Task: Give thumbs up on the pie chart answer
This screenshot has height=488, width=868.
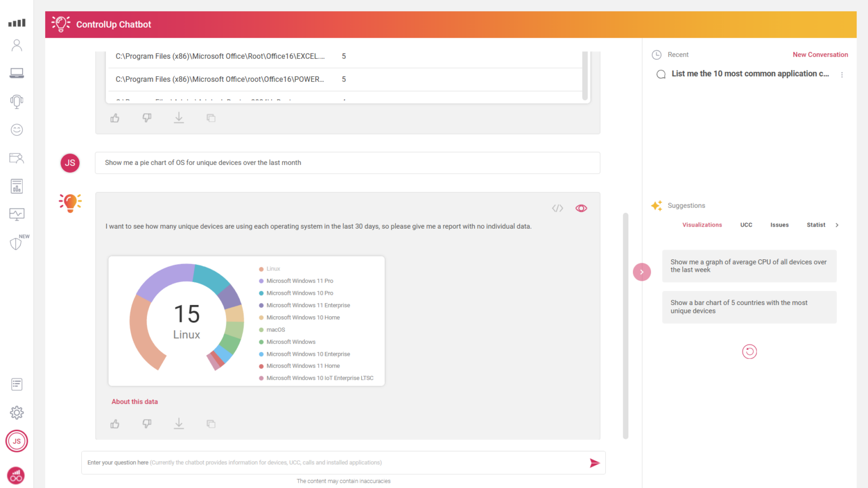Action: point(115,424)
